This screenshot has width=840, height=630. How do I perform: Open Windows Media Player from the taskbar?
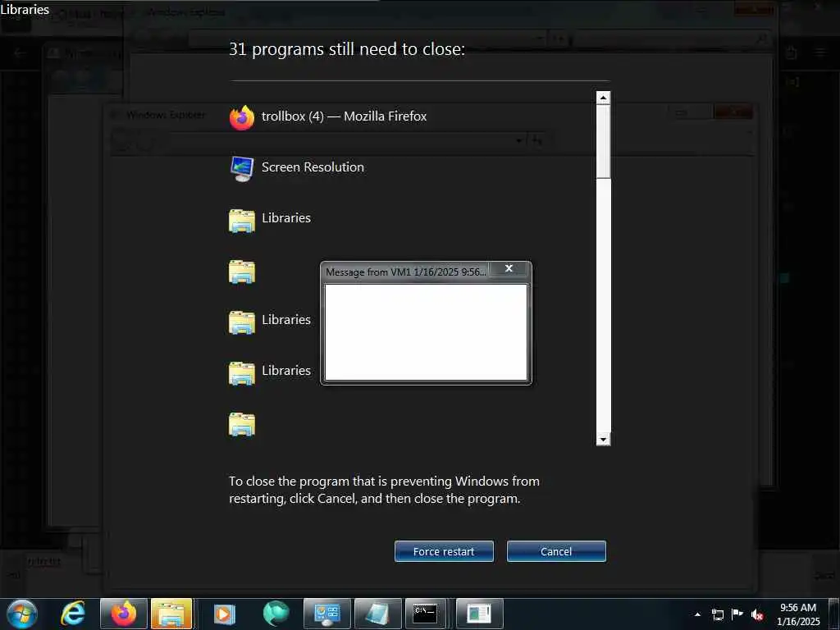point(224,614)
